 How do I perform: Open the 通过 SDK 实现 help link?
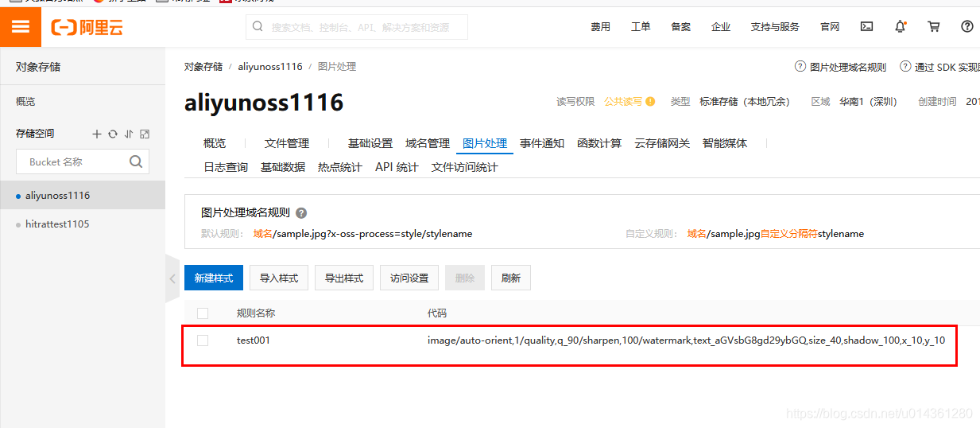940,67
